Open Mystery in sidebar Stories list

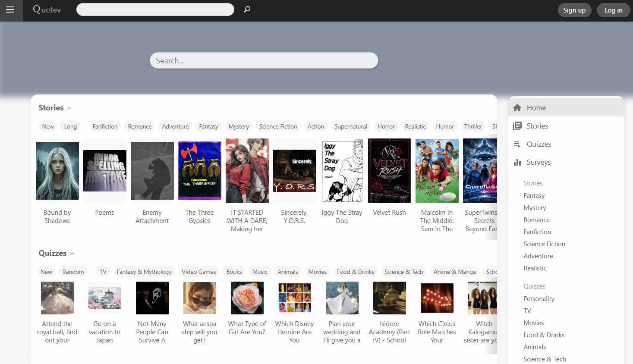(x=535, y=208)
